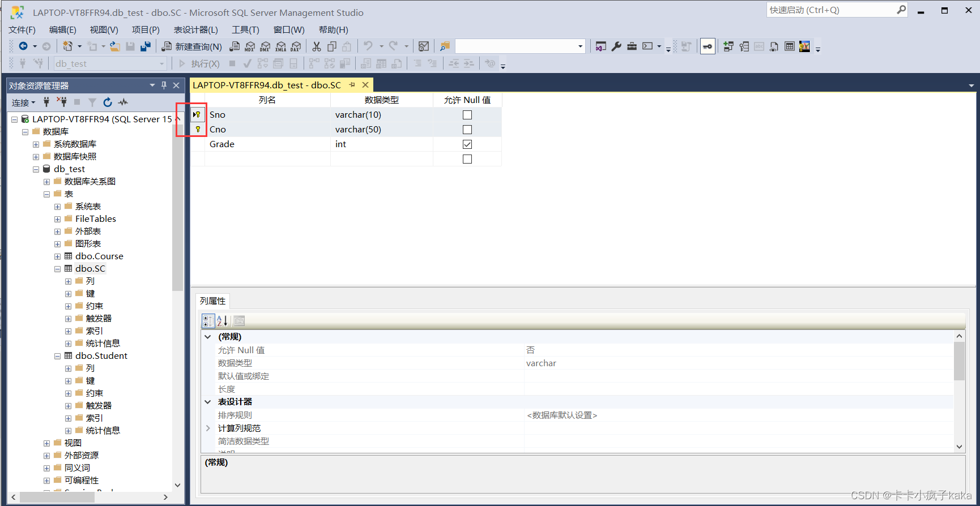Collapse the dbo.SC table node

[57, 269]
